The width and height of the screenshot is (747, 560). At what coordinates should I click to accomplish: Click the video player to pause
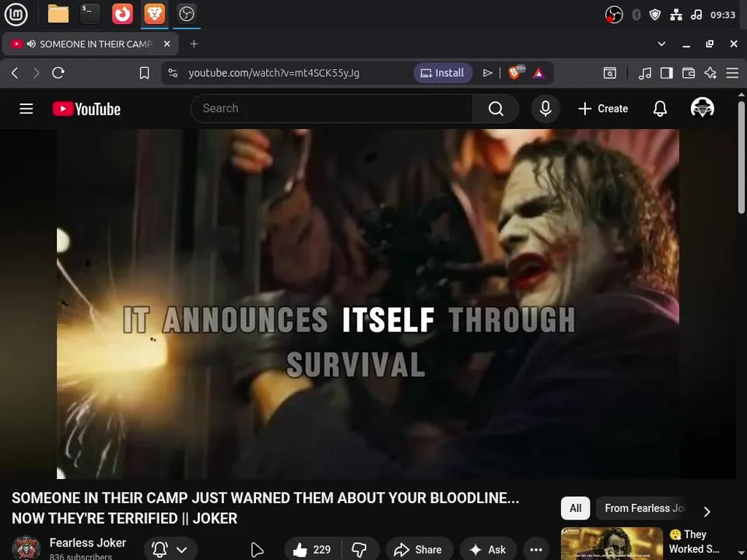click(x=368, y=304)
